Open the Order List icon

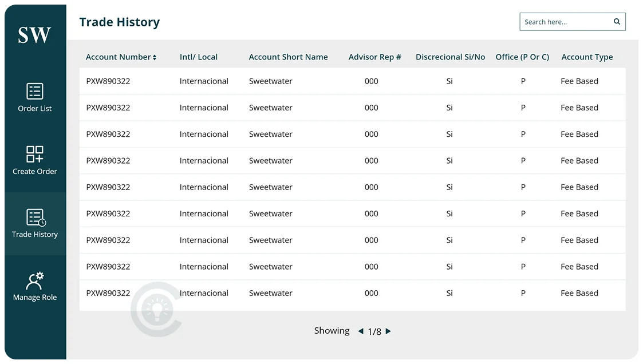35,91
